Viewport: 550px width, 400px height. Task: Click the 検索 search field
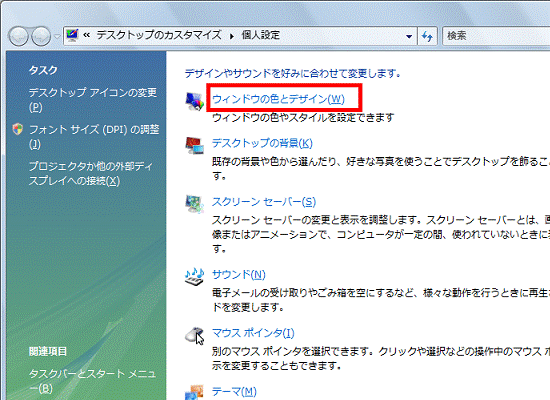tap(496, 36)
